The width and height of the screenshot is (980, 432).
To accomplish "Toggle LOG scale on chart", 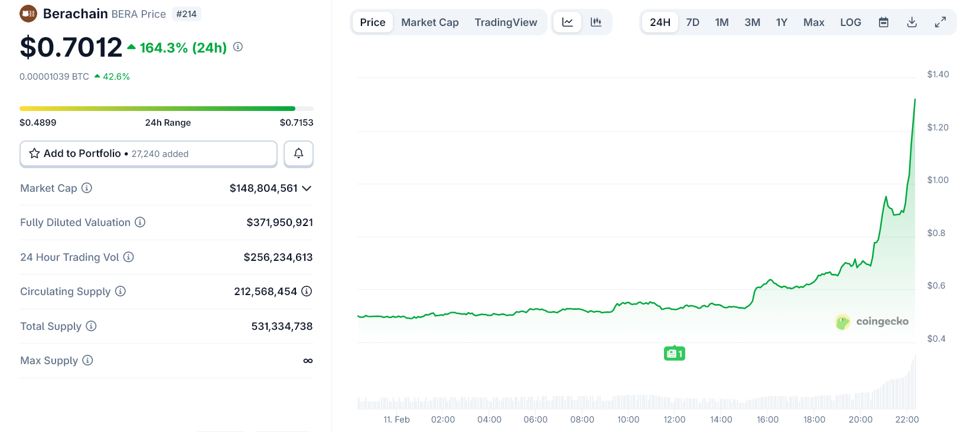I will click(850, 22).
